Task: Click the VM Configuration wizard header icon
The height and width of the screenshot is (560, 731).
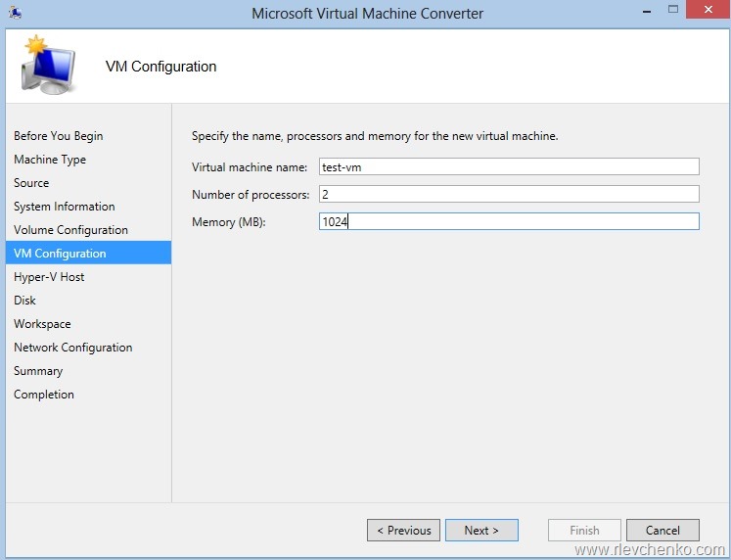Action: click(48, 67)
